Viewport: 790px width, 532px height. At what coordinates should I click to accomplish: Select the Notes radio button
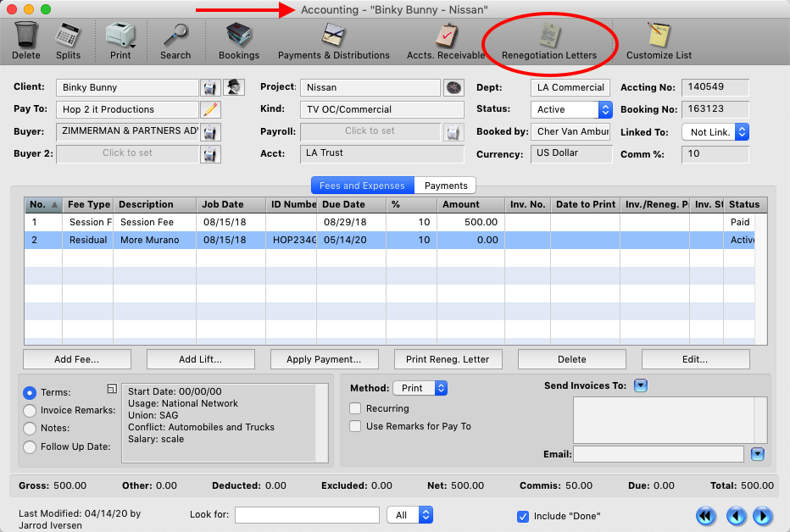(x=30, y=429)
